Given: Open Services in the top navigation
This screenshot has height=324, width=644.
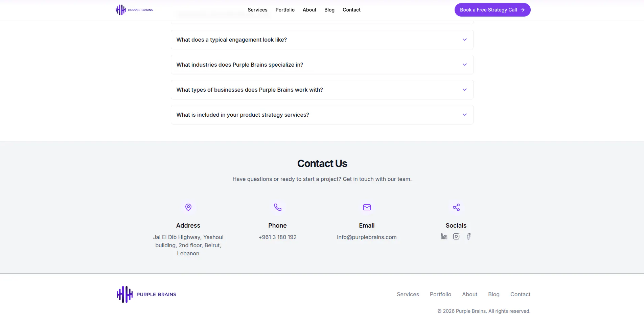Looking at the screenshot, I should 257,10.
